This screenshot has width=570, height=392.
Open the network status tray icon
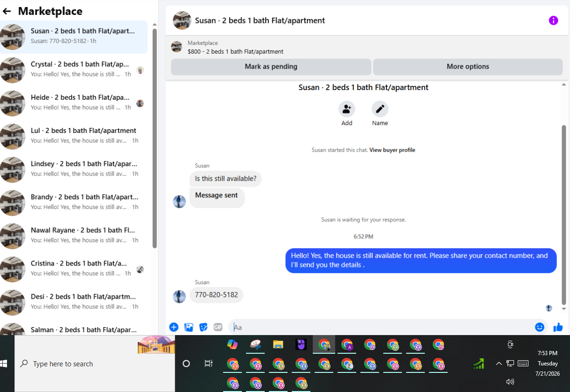coord(510,364)
